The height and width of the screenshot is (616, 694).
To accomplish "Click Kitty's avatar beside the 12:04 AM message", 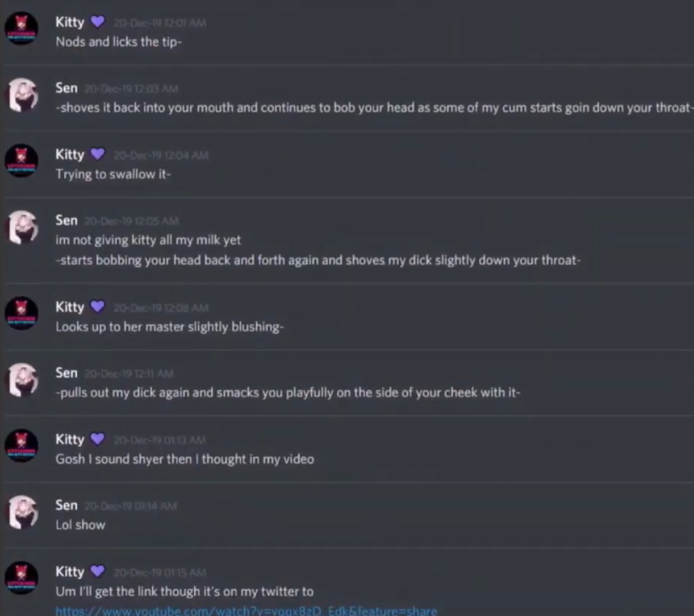I will click(x=21, y=160).
